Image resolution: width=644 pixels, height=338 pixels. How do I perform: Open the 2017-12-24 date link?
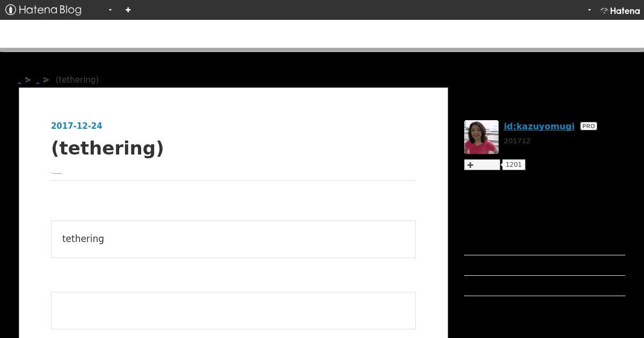click(x=76, y=126)
